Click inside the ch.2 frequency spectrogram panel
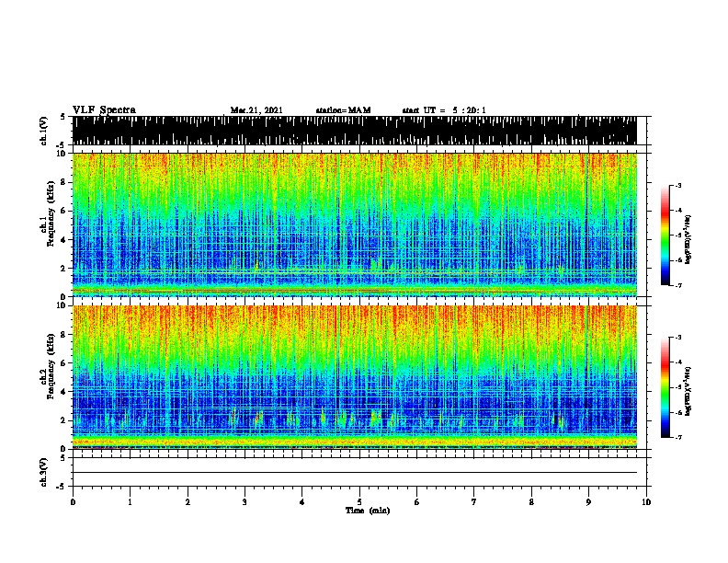728x563 pixels. (x=355, y=377)
